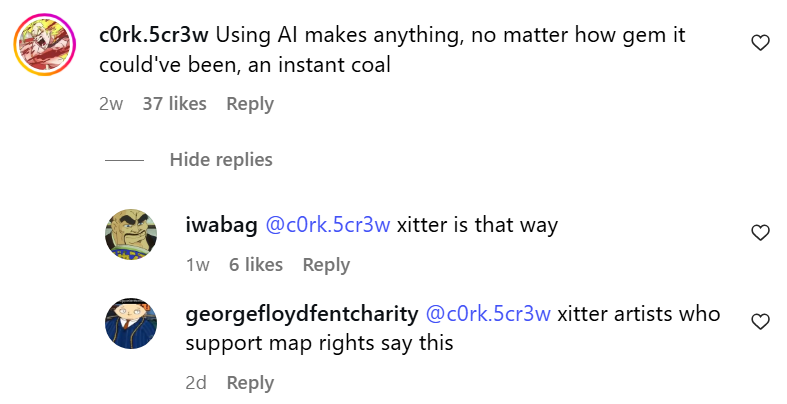
Task: Open georgefloydfentcharity's avatar thumbnail
Action: pyautogui.click(x=132, y=323)
